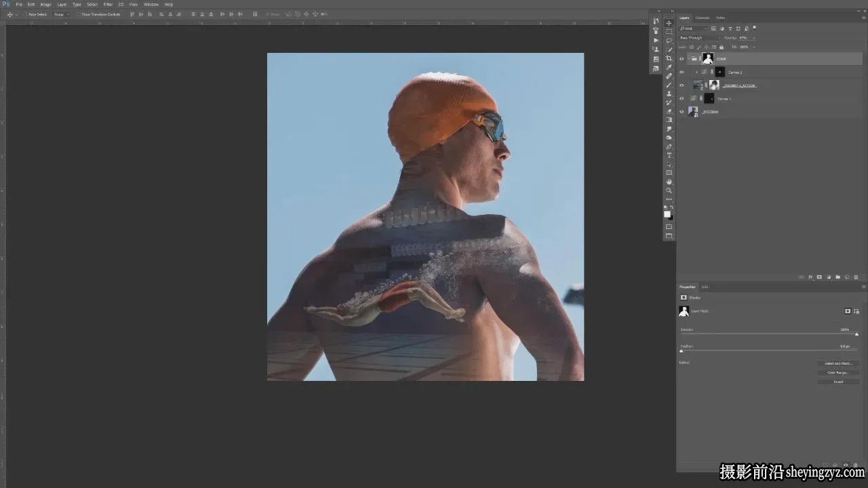The width and height of the screenshot is (868, 488).
Task: Select the Lasso tool
Action: [669, 40]
